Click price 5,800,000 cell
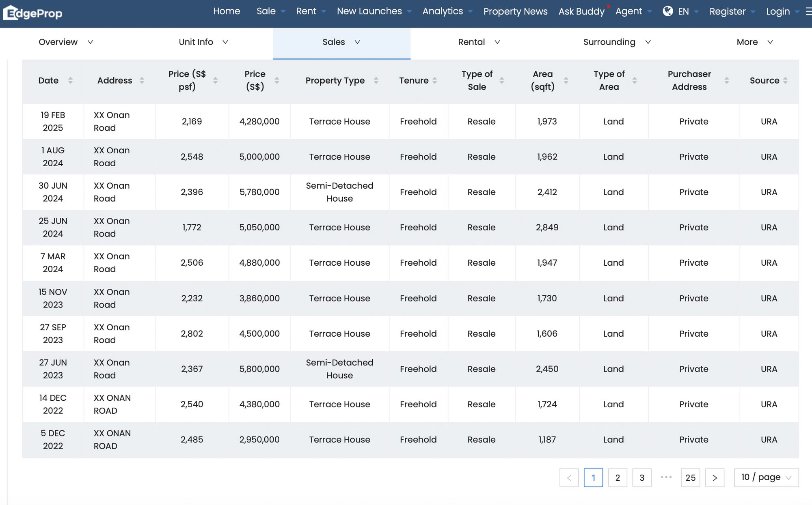 (x=259, y=369)
